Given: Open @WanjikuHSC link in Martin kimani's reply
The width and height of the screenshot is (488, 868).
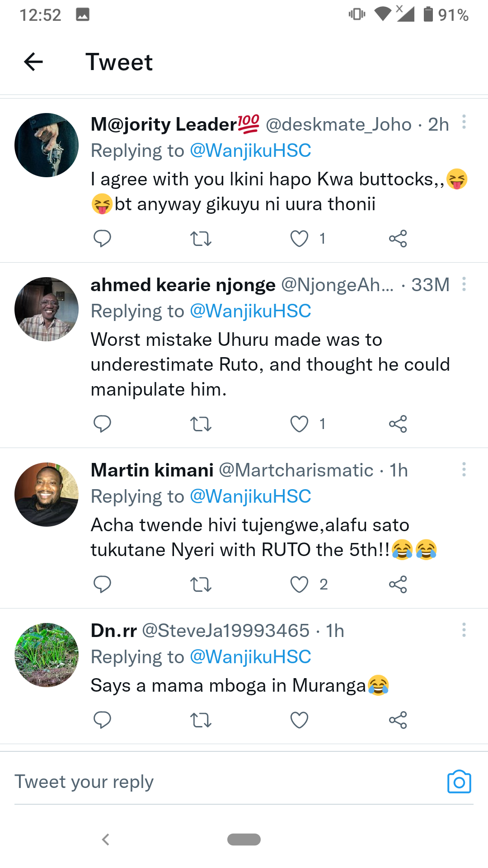Looking at the screenshot, I should coord(250,496).
